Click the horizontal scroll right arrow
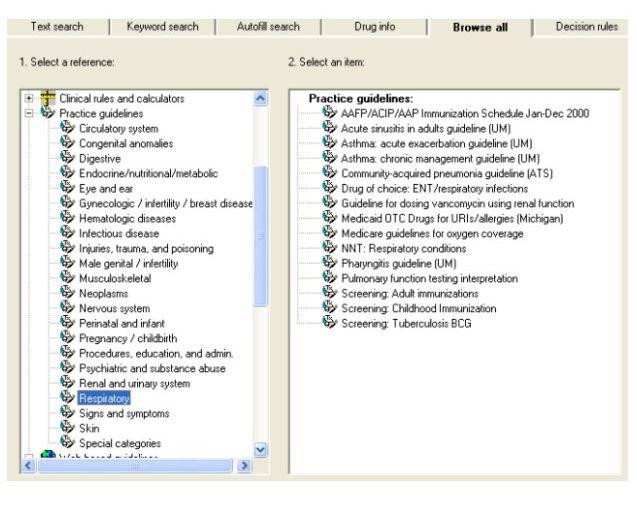The width and height of the screenshot is (637, 510). pyautogui.click(x=244, y=465)
